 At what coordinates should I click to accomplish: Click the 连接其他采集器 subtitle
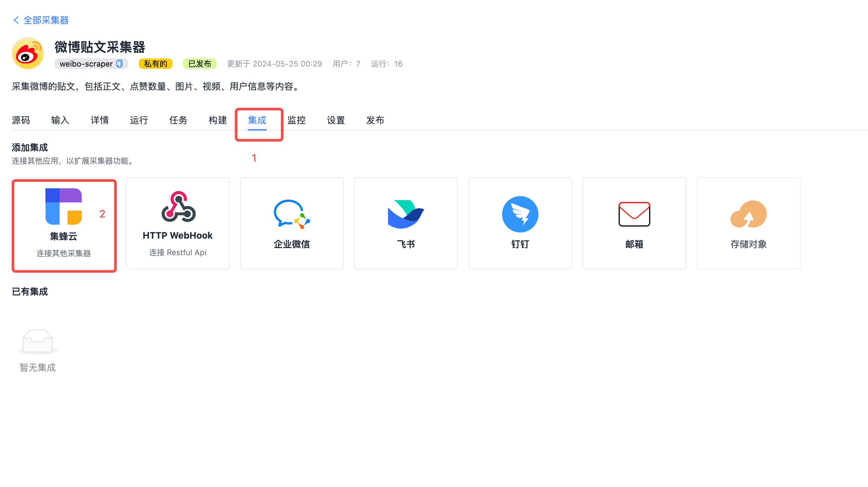(x=64, y=253)
